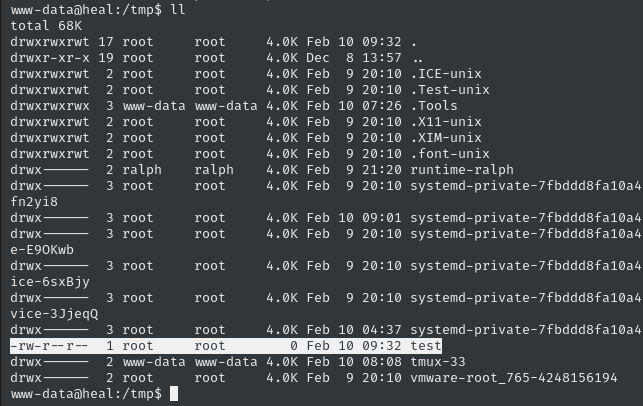Click link count '17' on '.' row
The width and height of the screenshot is (643, 406).
(106, 42)
